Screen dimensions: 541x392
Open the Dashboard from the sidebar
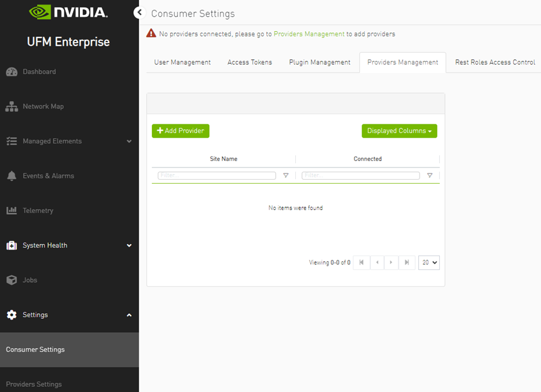(40, 71)
